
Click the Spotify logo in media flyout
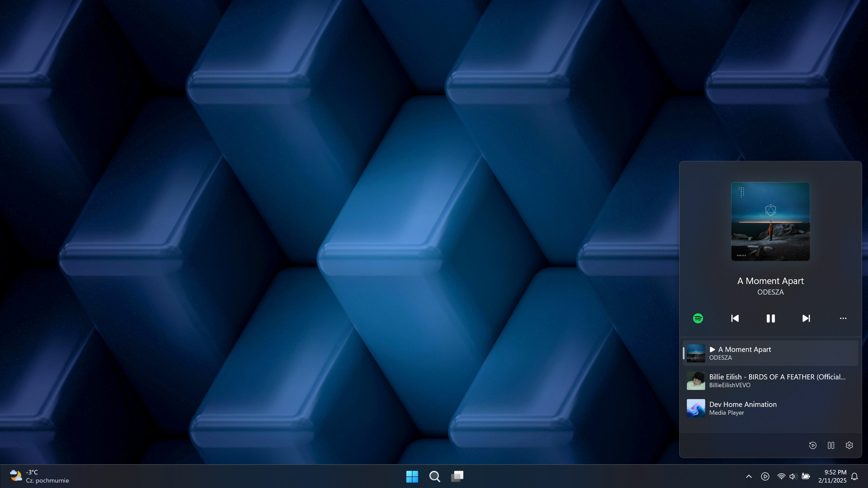(x=698, y=318)
